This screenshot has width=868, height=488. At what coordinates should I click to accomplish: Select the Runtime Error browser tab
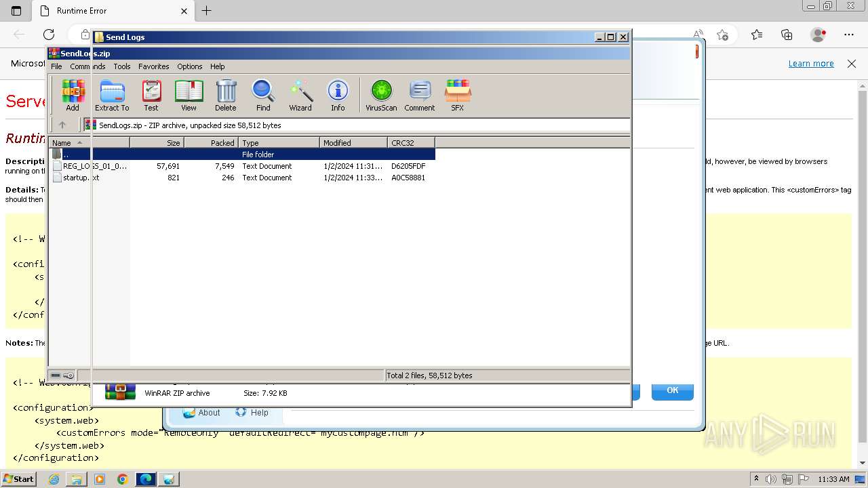coord(113,11)
